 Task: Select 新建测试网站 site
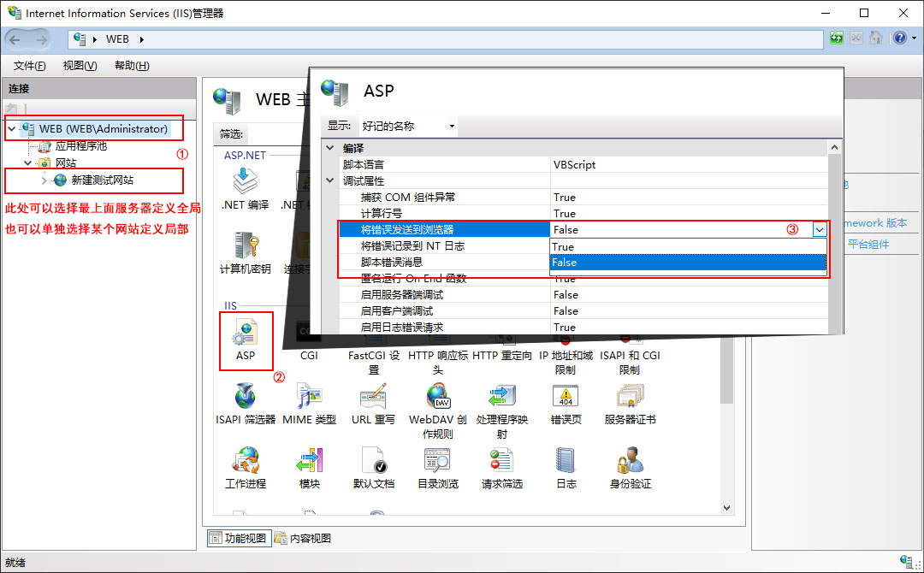[102, 180]
